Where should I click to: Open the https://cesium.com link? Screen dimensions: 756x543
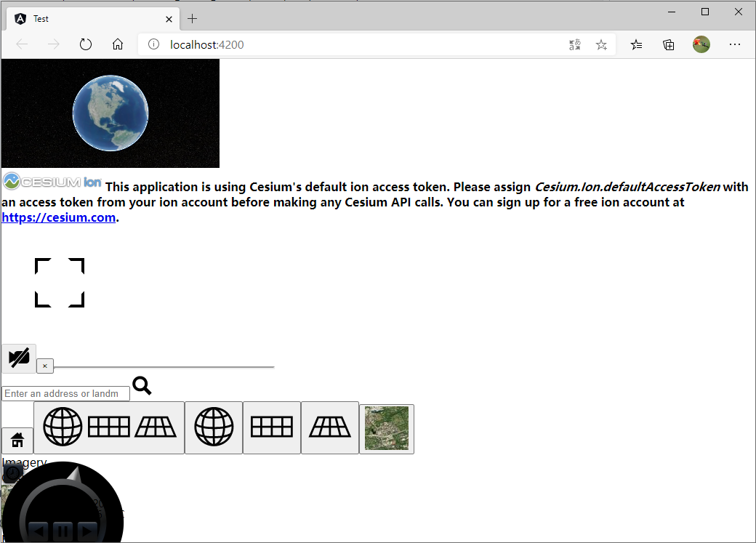(59, 217)
